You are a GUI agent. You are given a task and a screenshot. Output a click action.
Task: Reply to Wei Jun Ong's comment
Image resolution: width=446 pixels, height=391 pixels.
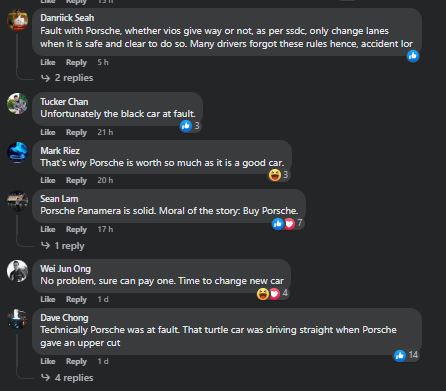[x=76, y=299]
